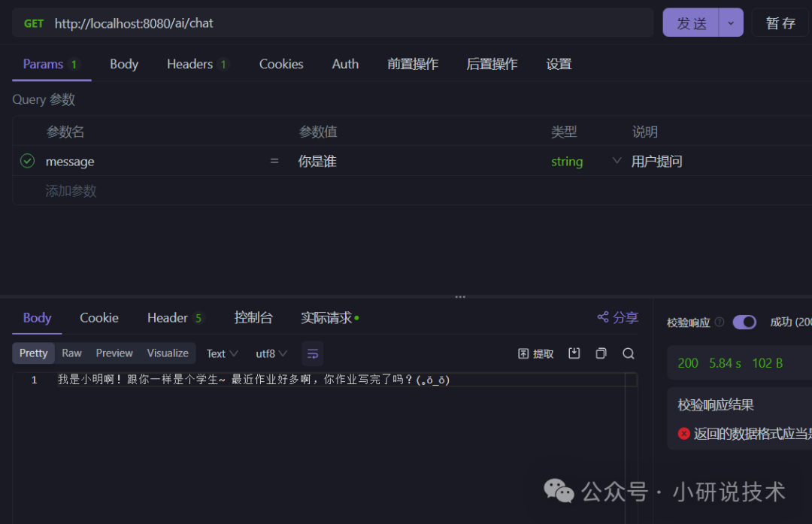The image size is (812, 524).
Task: Toggle the 校验响应 validation switch off
Action: 744,322
